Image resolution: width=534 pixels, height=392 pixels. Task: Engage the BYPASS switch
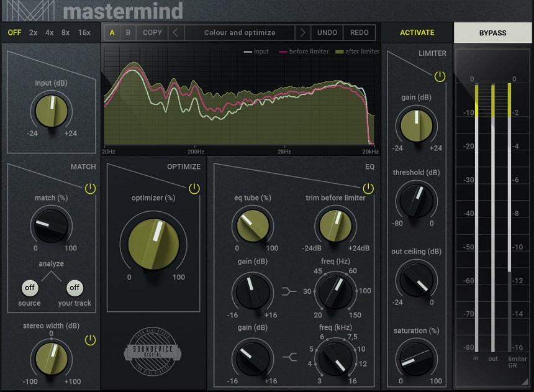[493, 32]
